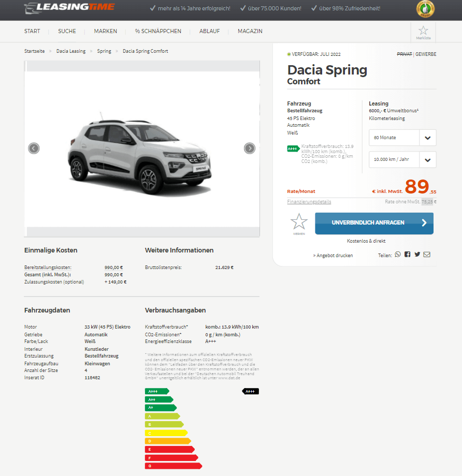Image resolution: width=462 pixels, height=476 pixels.
Task: Share the offer by email envelope
Action: [x=427, y=255]
